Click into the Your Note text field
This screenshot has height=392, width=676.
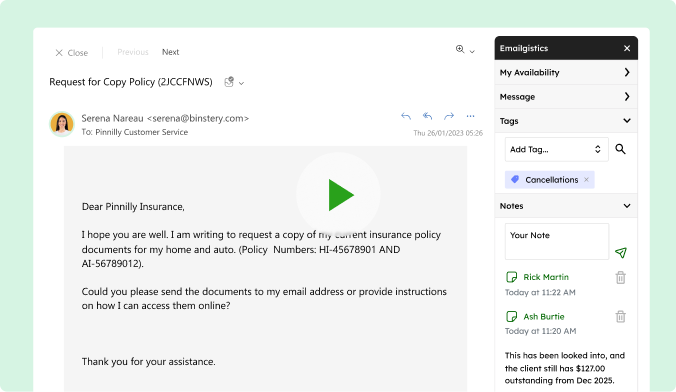pos(557,241)
